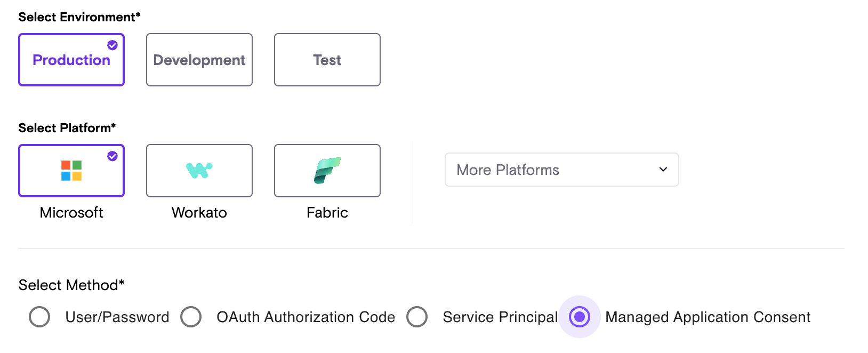Select the User/Password radio button

point(39,317)
